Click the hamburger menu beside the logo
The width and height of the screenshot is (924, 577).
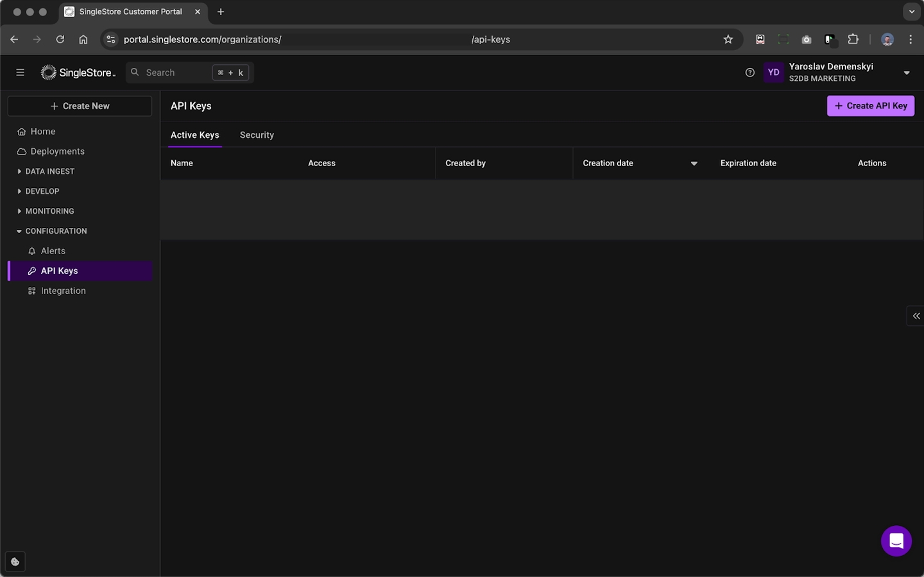point(20,72)
